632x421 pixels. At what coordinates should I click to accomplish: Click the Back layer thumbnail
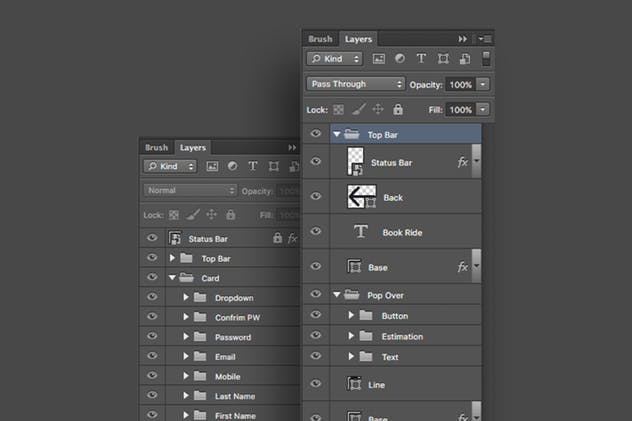tap(360, 197)
